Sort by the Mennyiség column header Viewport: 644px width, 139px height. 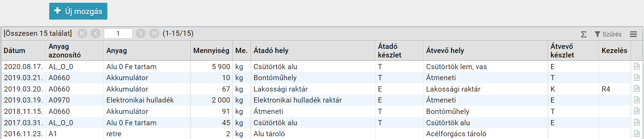(x=211, y=51)
